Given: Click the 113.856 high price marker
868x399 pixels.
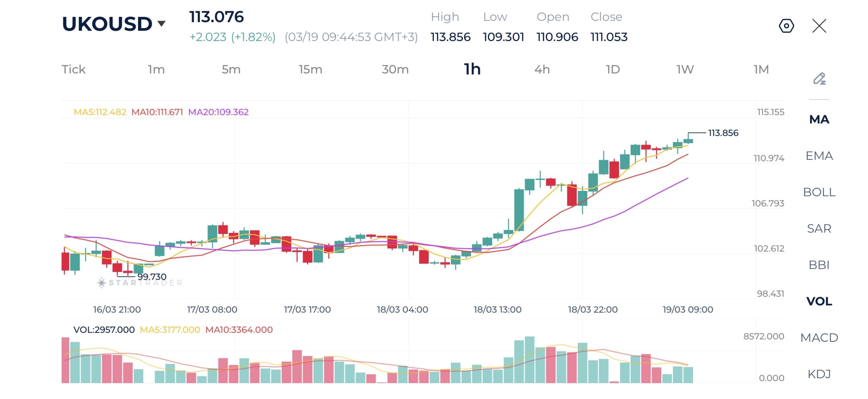Looking at the screenshot, I should pyautogui.click(x=723, y=133).
